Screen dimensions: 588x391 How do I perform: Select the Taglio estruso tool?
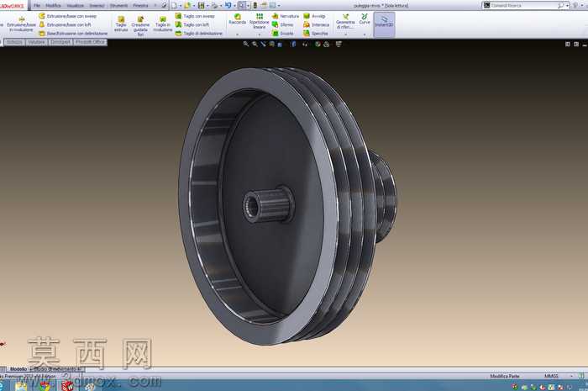(x=121, y=24)
